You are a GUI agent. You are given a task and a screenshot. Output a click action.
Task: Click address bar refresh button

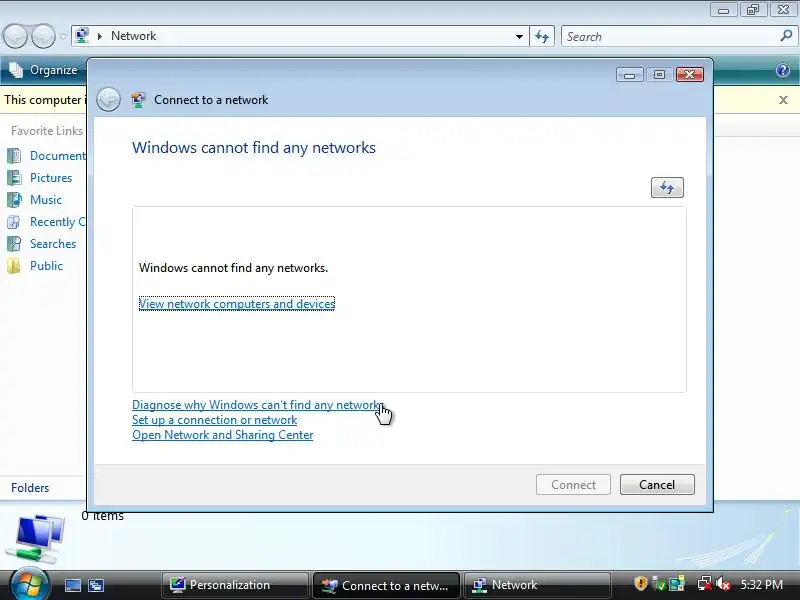(542, 37)
